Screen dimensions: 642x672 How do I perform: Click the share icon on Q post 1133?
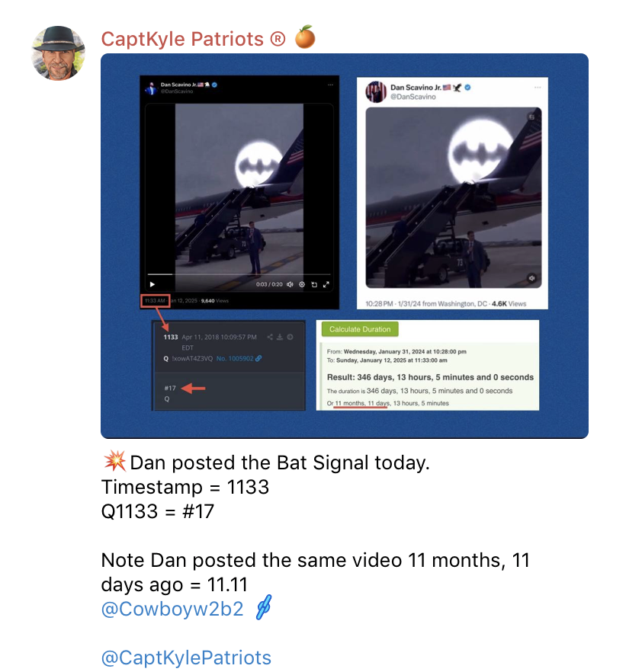click(270, 338)
